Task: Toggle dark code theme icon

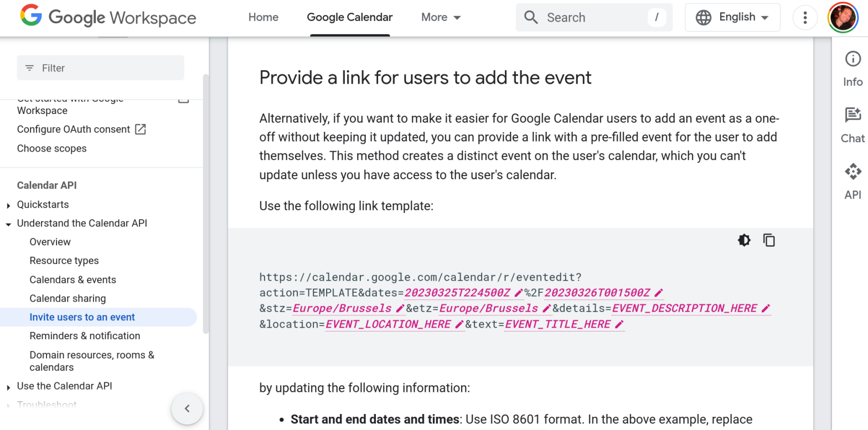Action: 745,240
